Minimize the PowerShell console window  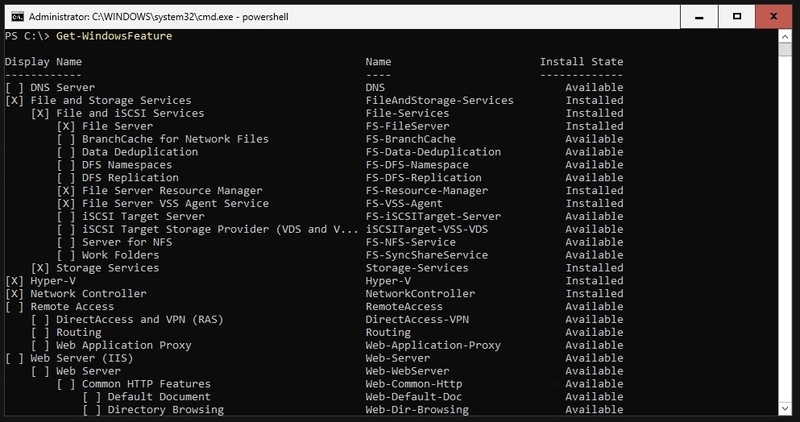[x=699, y=17]
